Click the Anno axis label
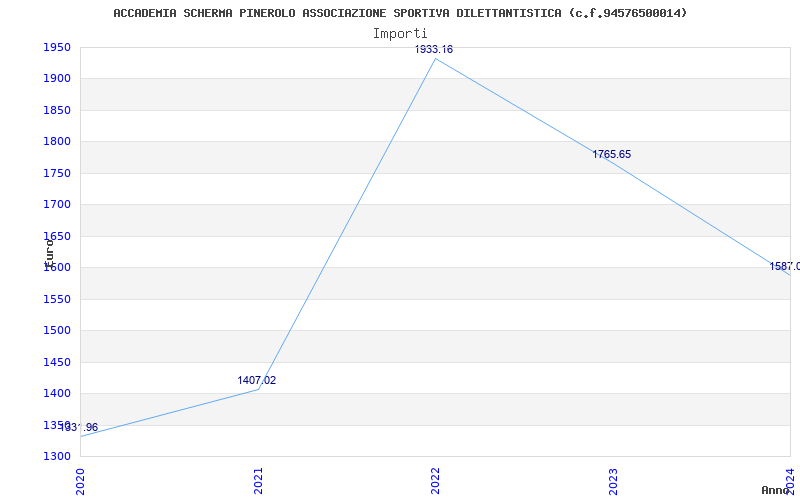Viewport: 800px width, 500px height. 775,490
